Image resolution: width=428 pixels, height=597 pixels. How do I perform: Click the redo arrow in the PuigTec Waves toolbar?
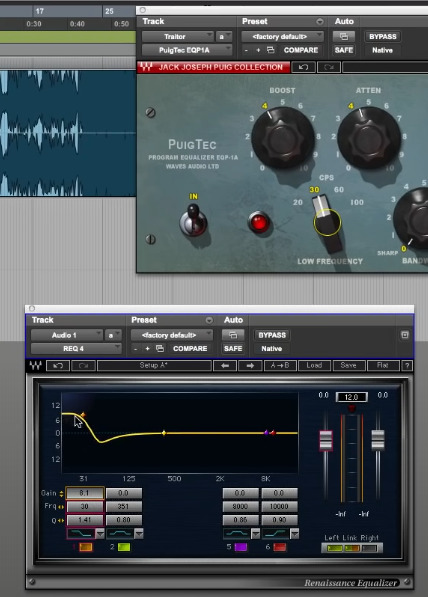pos(329,67)
